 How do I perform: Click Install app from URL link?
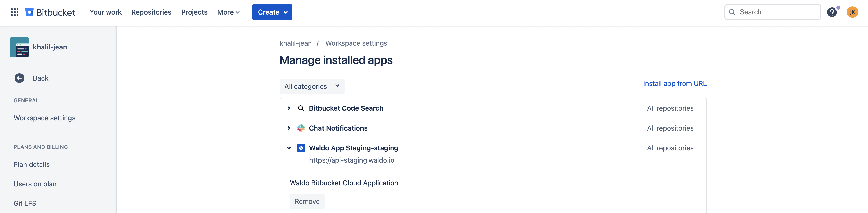click(x=675, y=84)
